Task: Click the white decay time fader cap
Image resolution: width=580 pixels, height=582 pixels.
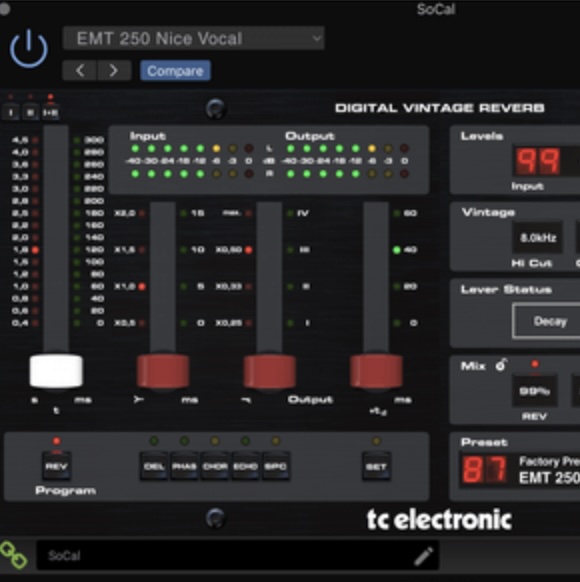Action: pyautogui.click(x=56, y=371)
